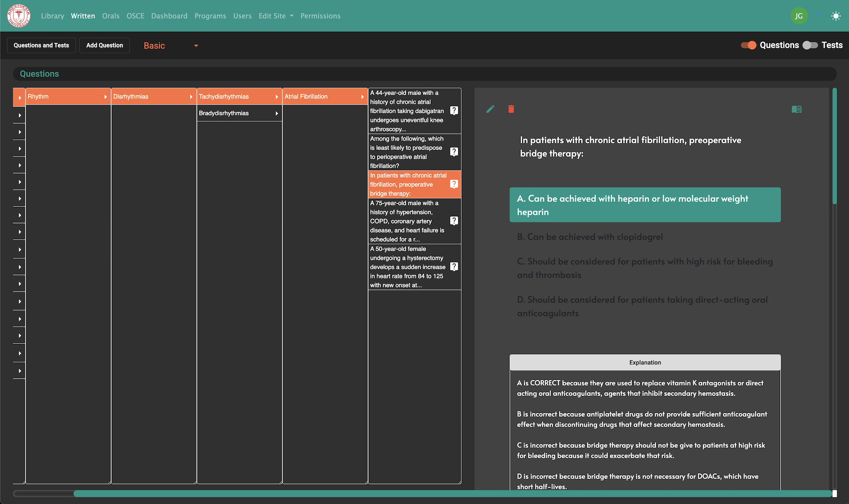The height and width of the screenshot is (504, 849).
Task: Toggle the sun light-mode icon
Action: (835, 16)
